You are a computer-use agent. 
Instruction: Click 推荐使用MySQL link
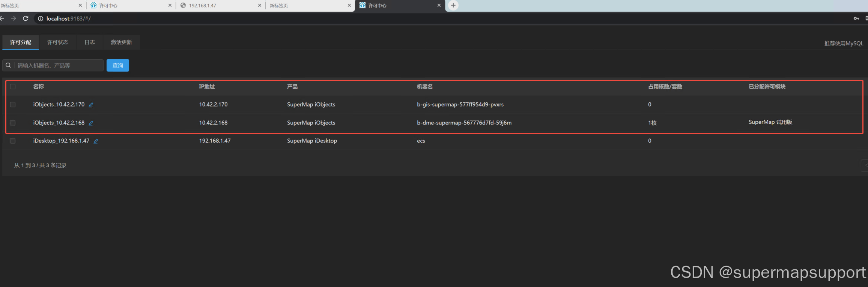click(844, 44)
